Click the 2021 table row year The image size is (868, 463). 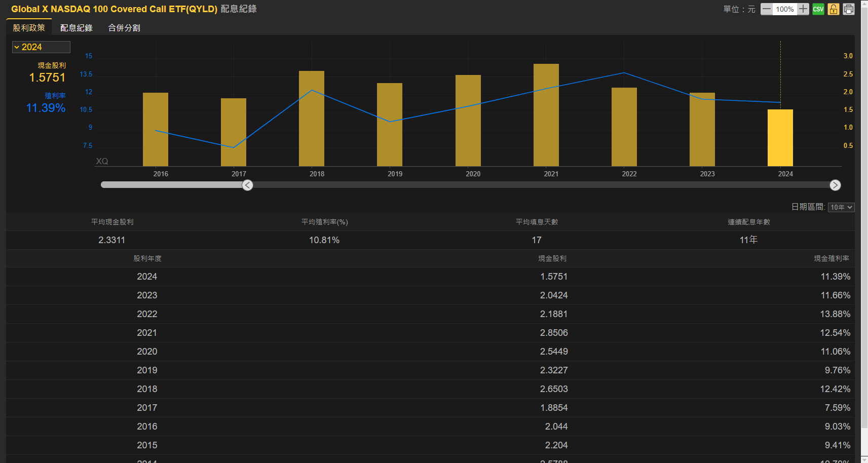point(147,333)
